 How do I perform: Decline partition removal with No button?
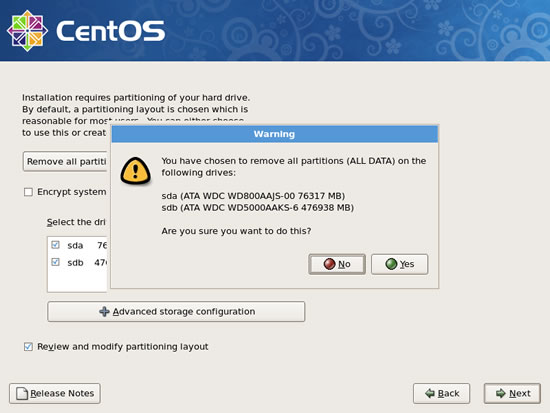tap(337, 264)
